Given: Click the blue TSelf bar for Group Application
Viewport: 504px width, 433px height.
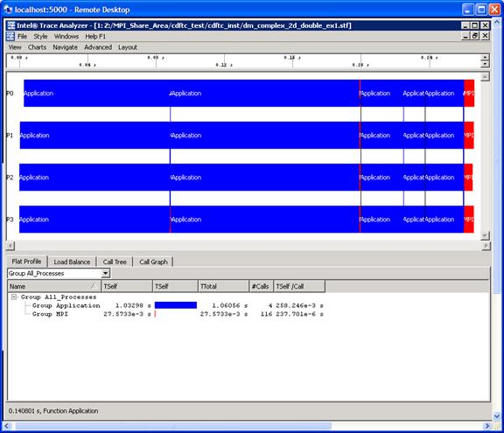Looking at the screenshot, I should (176, 305).
